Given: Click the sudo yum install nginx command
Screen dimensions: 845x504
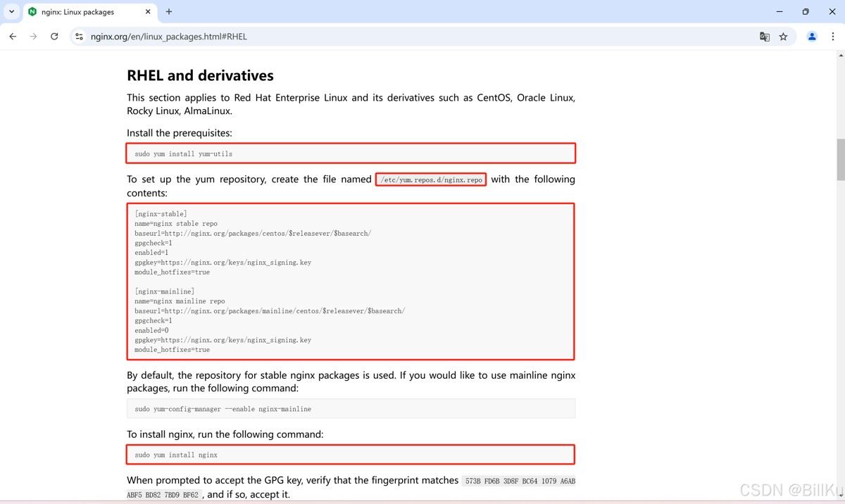Looking at the screenshot, I should 176,455.
